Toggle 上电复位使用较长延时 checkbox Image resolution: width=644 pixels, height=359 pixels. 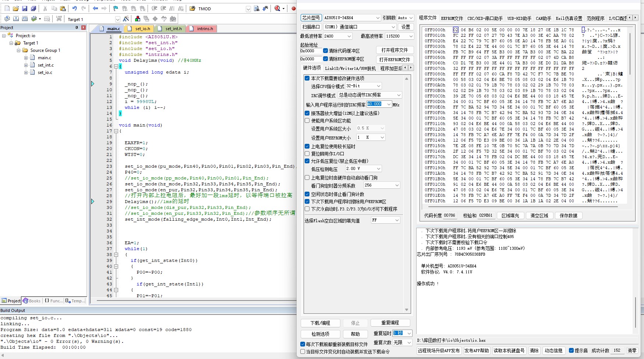pyautogui.click(x=307, y=146)
